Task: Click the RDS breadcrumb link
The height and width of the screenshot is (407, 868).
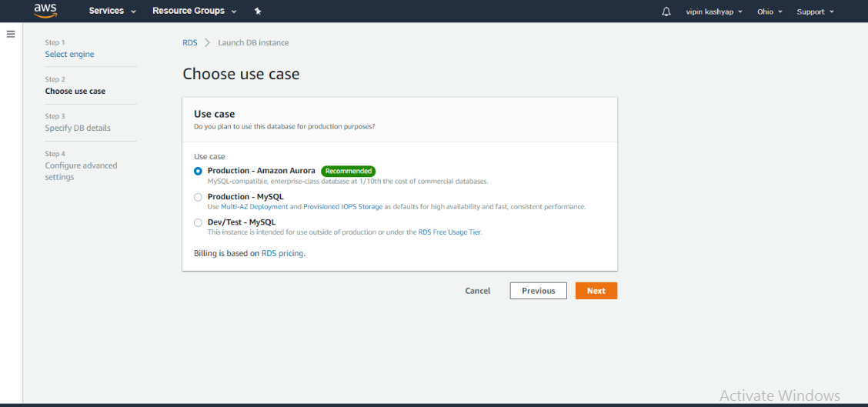Action: coord(190,43)
